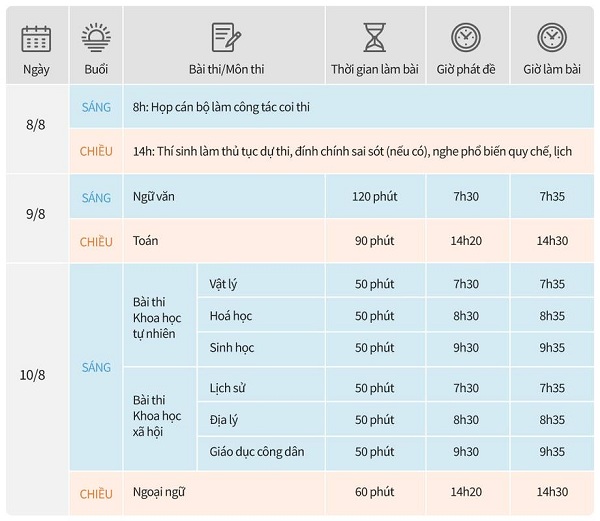Click the calendar icon above Ngày
This screenshot has height=521, width=600.
pos(36,39)
